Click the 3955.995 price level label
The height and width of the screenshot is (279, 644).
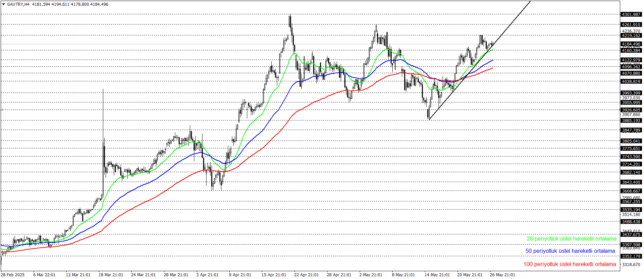click(x=631, y=103)
